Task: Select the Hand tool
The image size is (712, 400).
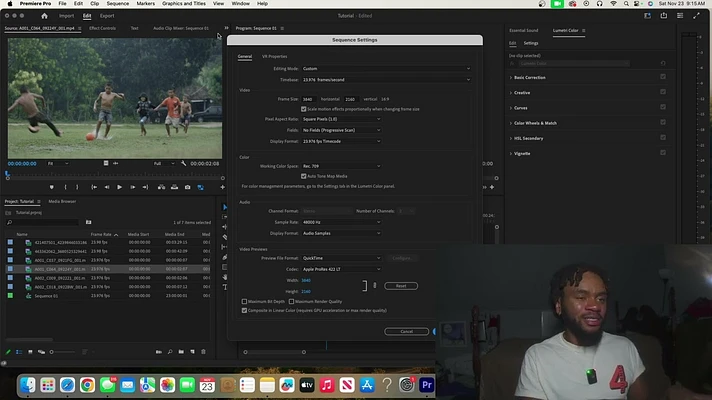Action: 225,277
